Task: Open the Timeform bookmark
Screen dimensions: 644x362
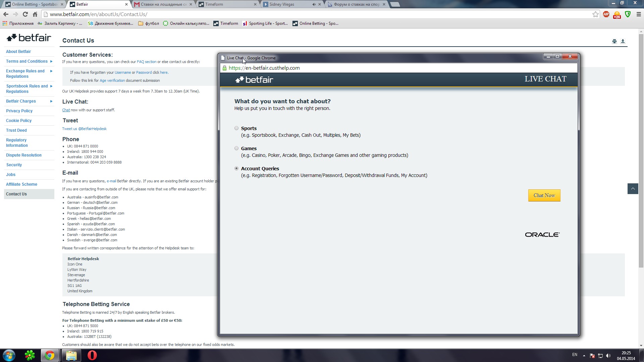Action: point(226,23)
